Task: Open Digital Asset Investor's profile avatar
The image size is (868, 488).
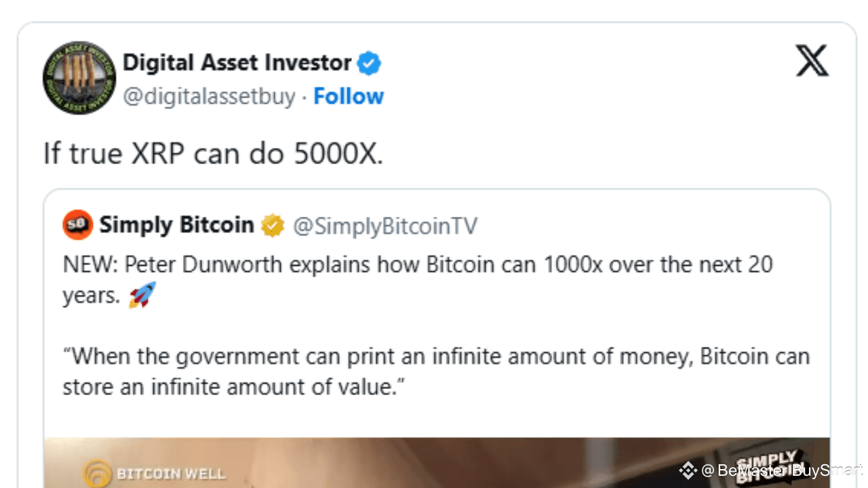Action: click(79, 78)
